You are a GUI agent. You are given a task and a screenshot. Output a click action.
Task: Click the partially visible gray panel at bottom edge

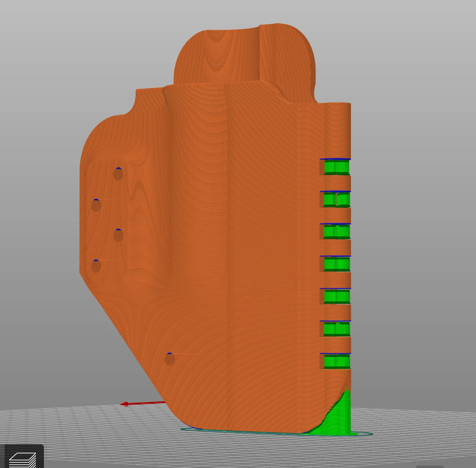tap(430, 467)
